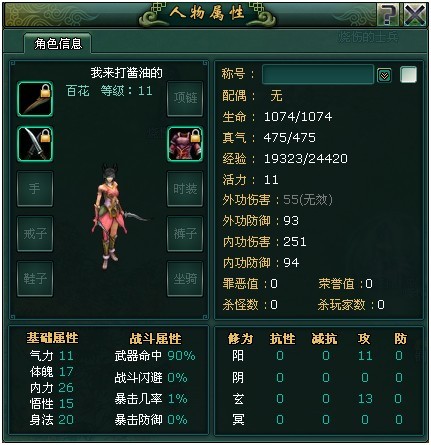Expand the 称号 title dropdown arrow
This screenshot has height=445, width=431.
[x=384, y=76]
